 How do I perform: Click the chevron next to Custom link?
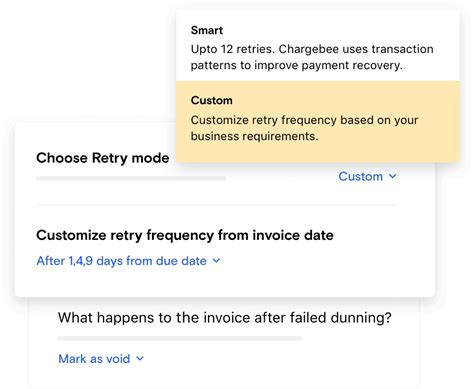393,176
